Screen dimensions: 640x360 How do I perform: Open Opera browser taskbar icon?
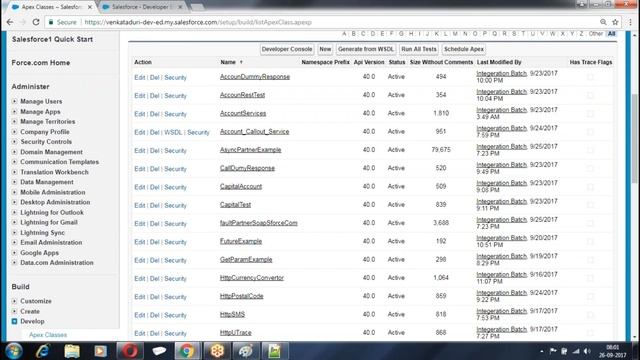(x=129, y=351)
